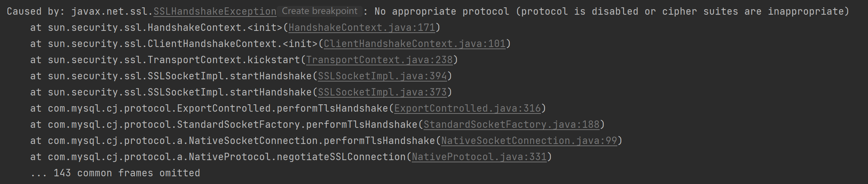Open ExportControlled.java:316 source link
Screen dimensions: 868x184
coord(467,108)
